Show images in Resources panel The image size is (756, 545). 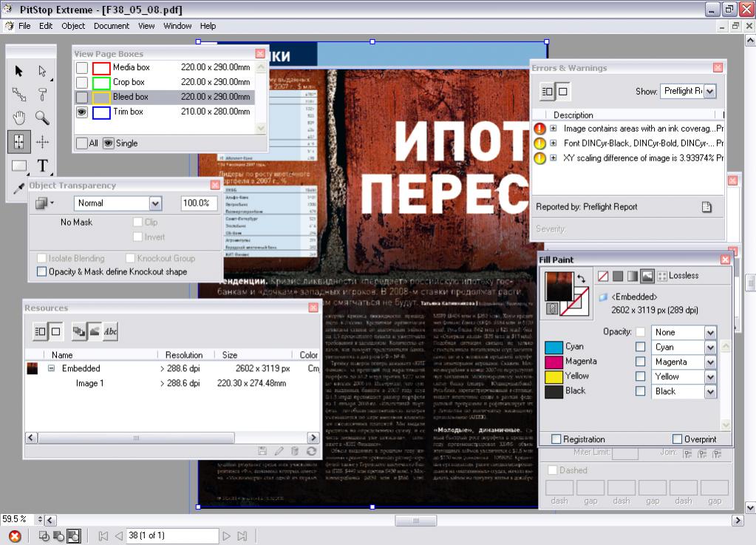(95, 331)
